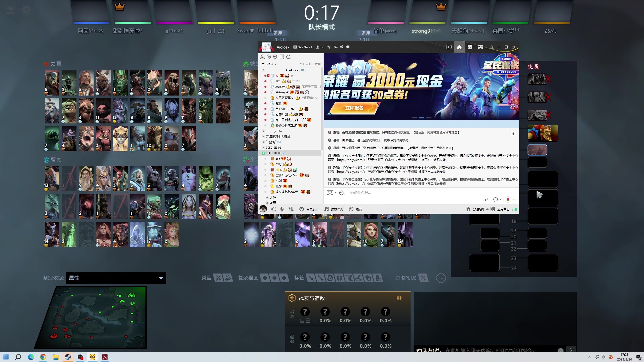Select the first complexity diamond filter

tap(265, 278)
